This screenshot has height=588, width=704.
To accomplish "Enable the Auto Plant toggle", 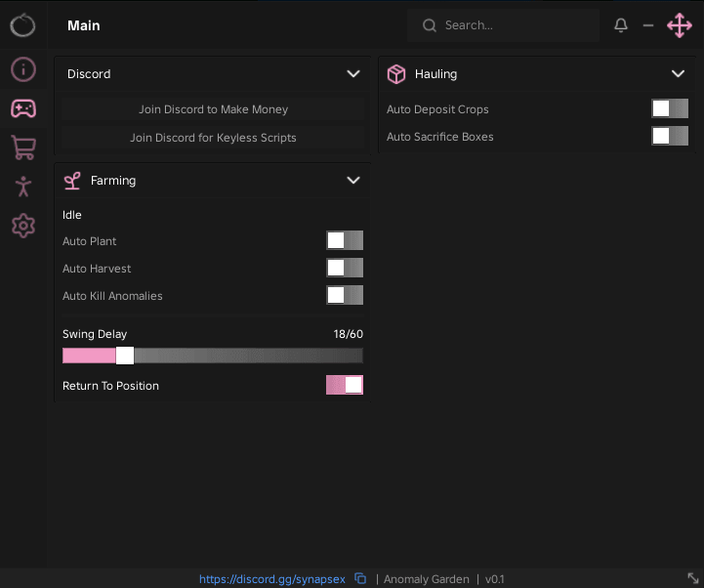I will point(345,241).
